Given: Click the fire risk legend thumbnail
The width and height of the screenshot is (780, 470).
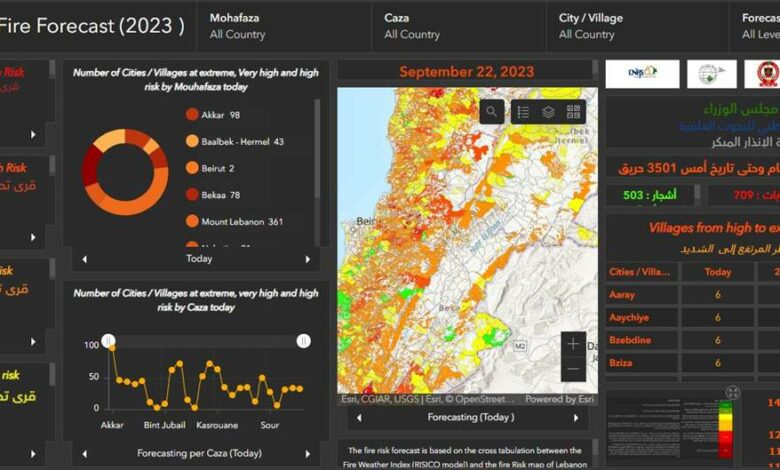Looking at the screenshot, I should point(670,428).
